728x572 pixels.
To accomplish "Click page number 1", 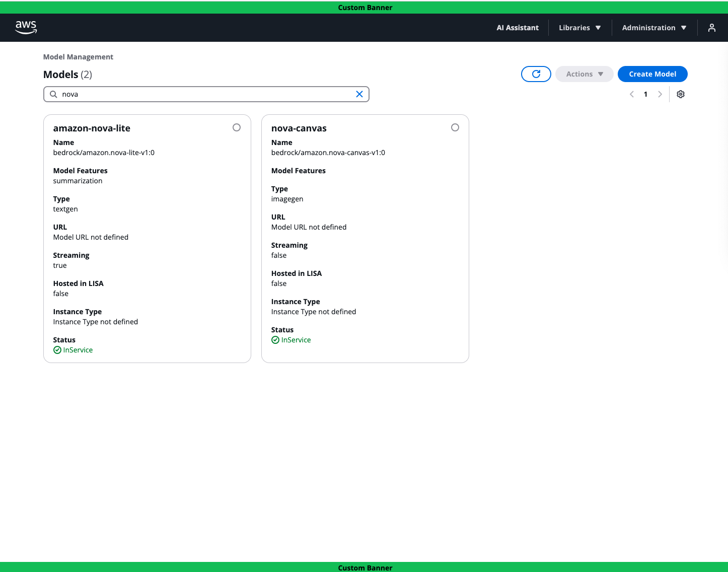I will point(646,94).
